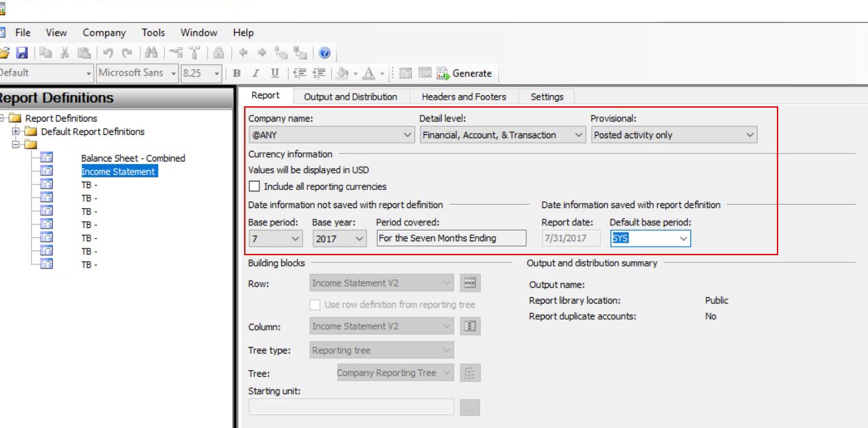Open Help with the blue question mark icon

tap(324, 52)
